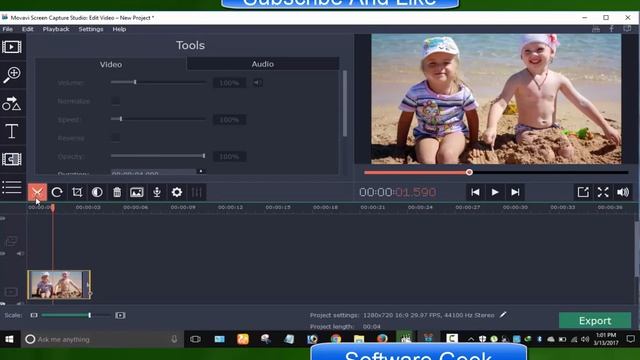Click the timeline Scale zoom slider
Viewport: 640px width, 360px height.
[x=76, y=315]
